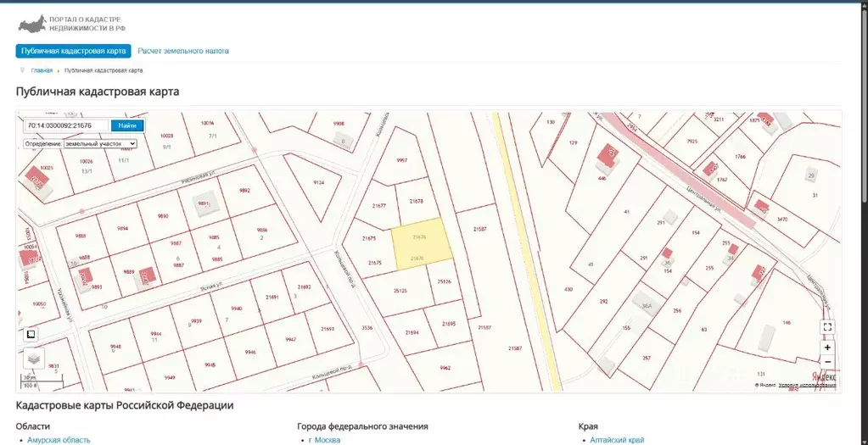Click parcel label 9124 on the map
Viewport: 868px width, 445px height.
[318, 182]
